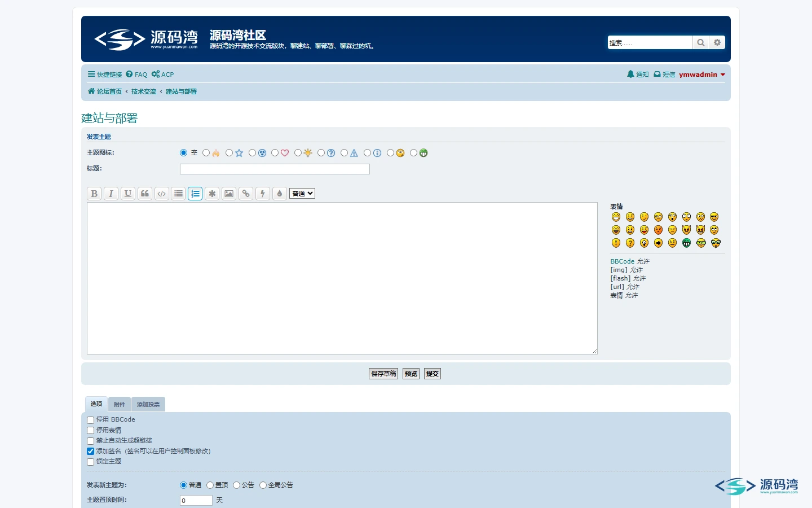Insert an image tag from the toolbar
This screenshot has width=812, height=508.
point(229,194)
